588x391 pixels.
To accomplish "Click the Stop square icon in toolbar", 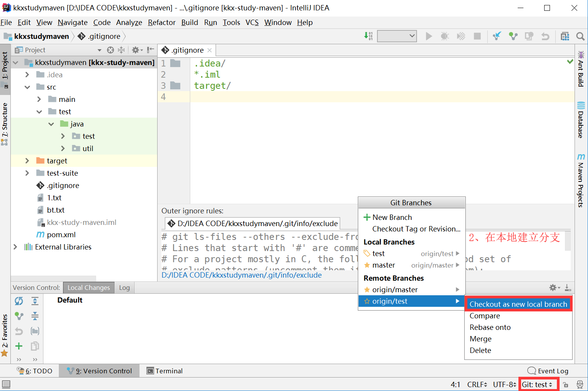I will [477, 36].
